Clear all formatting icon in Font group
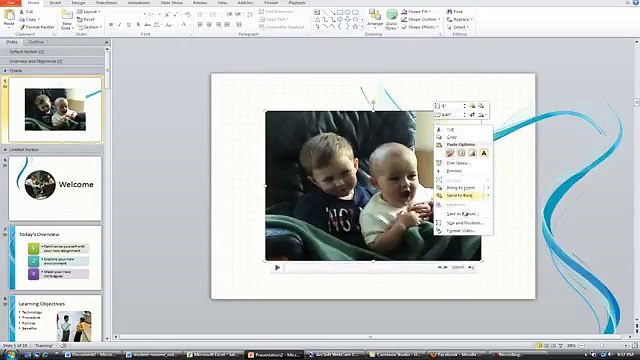 (187, 15)
